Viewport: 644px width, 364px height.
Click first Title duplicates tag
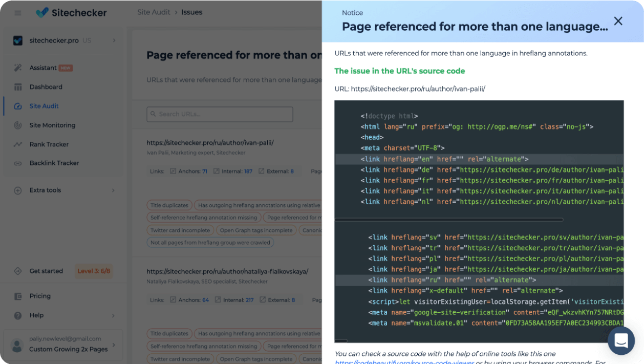[169, 205]
